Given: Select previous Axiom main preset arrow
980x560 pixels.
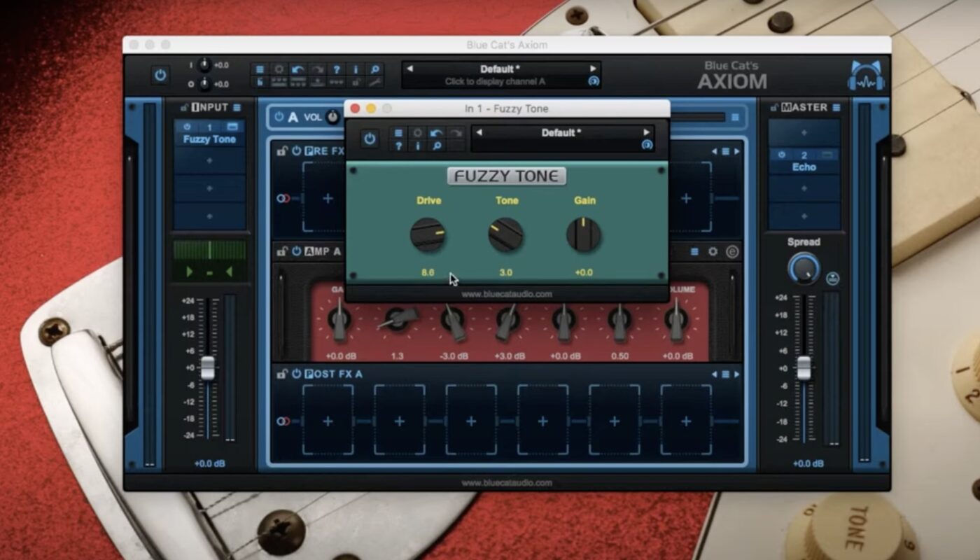Looking at the screenshot, I should 410,69.
